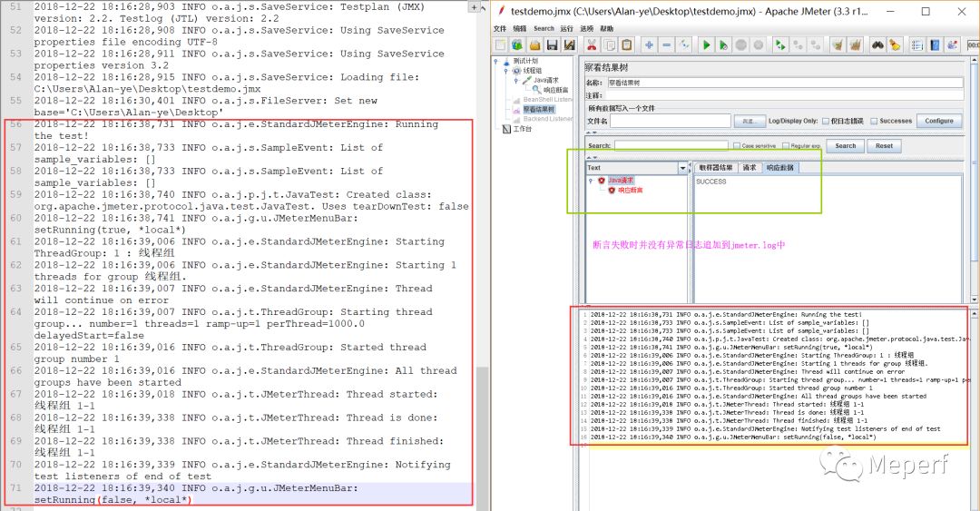Screen dimensions: 980x511
Task: Click the Function helper list icon
Action: 916,45
